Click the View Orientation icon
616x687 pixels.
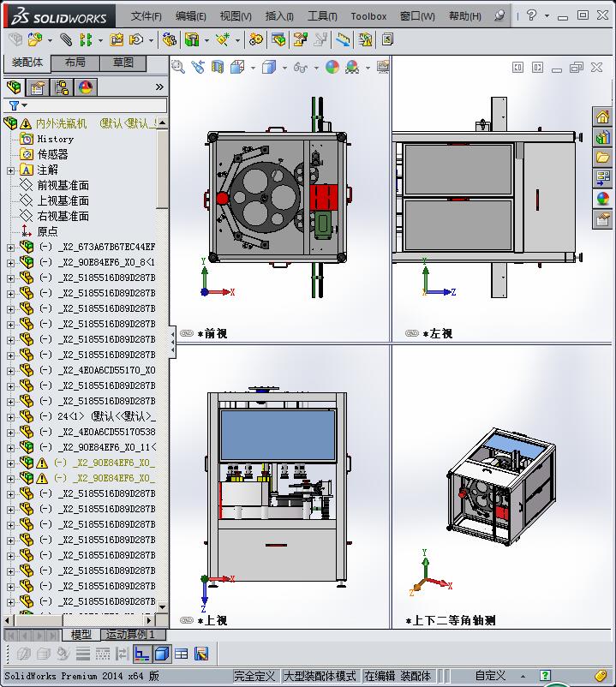[x=237, y=67]
